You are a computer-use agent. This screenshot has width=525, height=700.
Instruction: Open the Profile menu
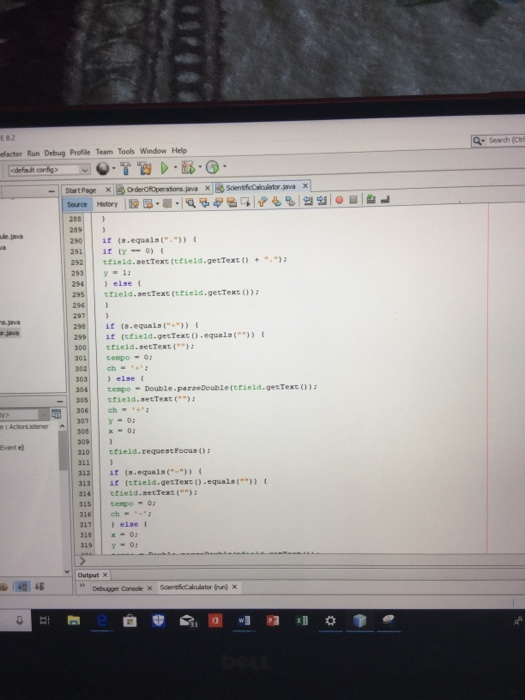coord(80,152)
